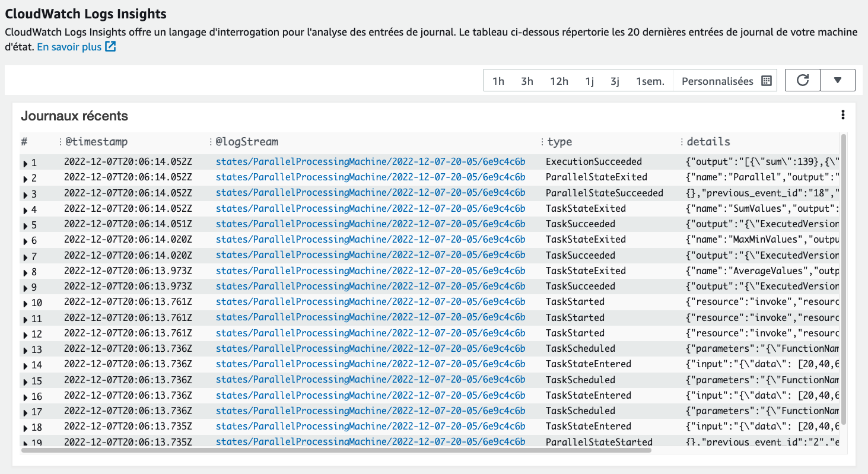This screenshot has width=868, height=474.
Task: Choose the 3j time range
Action: (x=615, y=81)
